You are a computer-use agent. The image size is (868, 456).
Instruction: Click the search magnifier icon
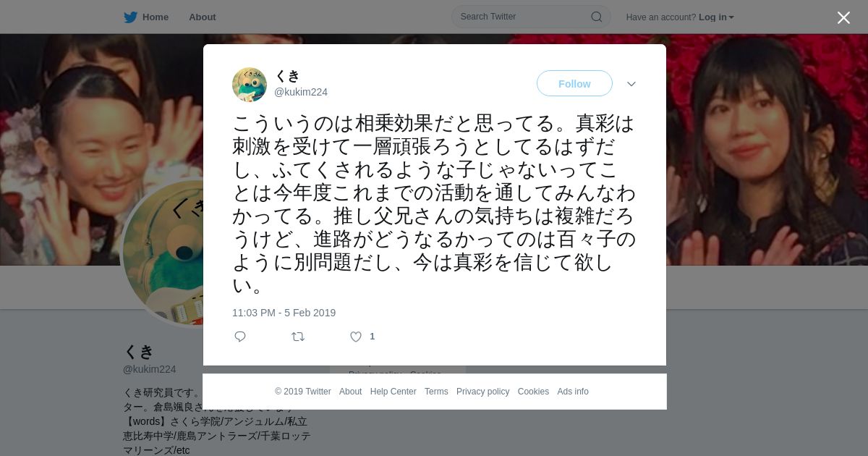(x=597, y=17)
